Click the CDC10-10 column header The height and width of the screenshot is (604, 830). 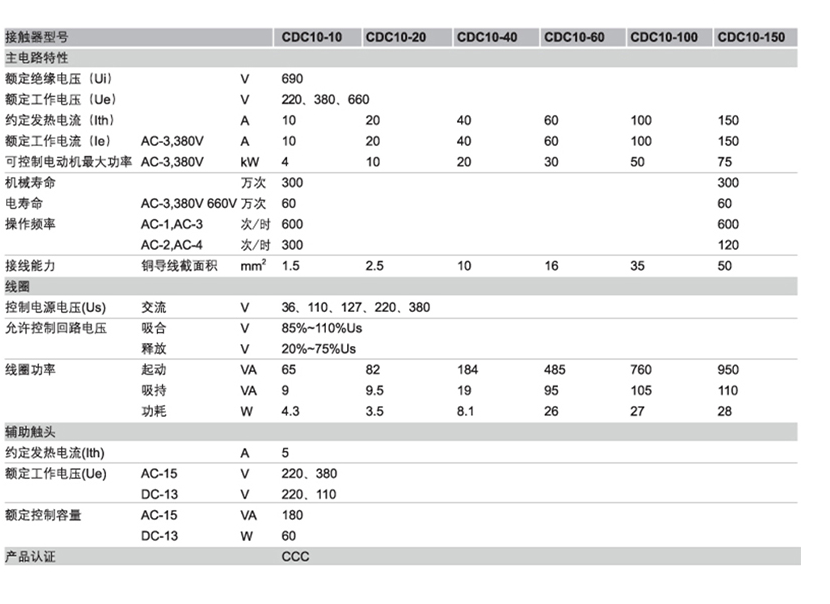click(x=311, y=37)
